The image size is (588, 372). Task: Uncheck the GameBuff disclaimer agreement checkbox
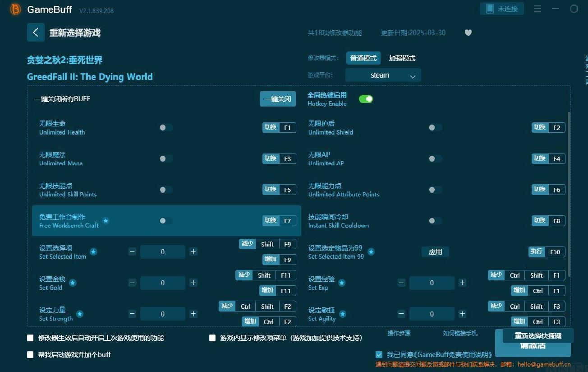coord(379,355)
